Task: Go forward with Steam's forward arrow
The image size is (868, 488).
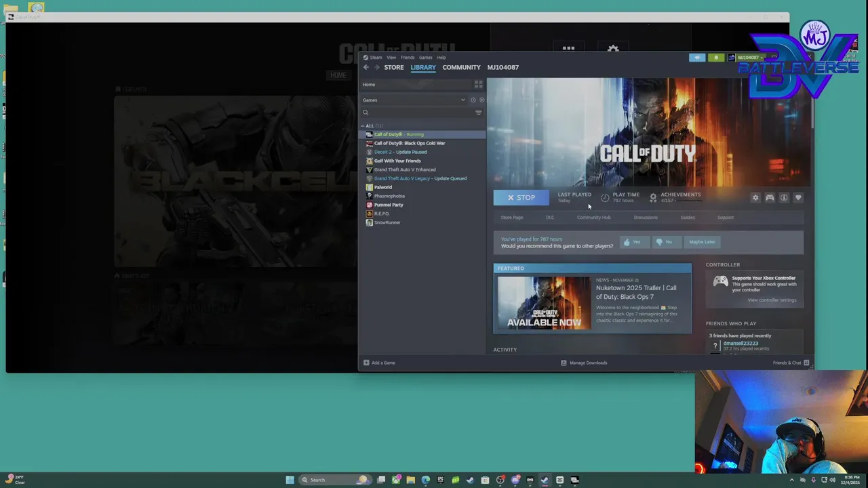Action: [377, 67]
